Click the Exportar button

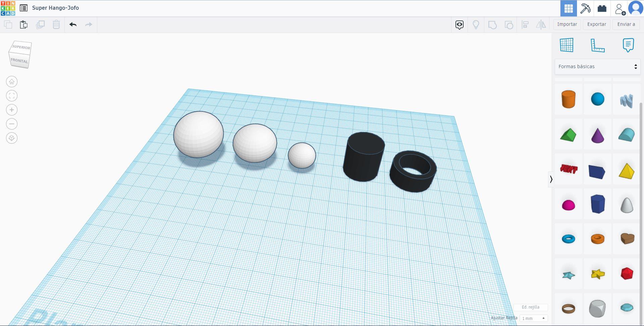point(596,24)
